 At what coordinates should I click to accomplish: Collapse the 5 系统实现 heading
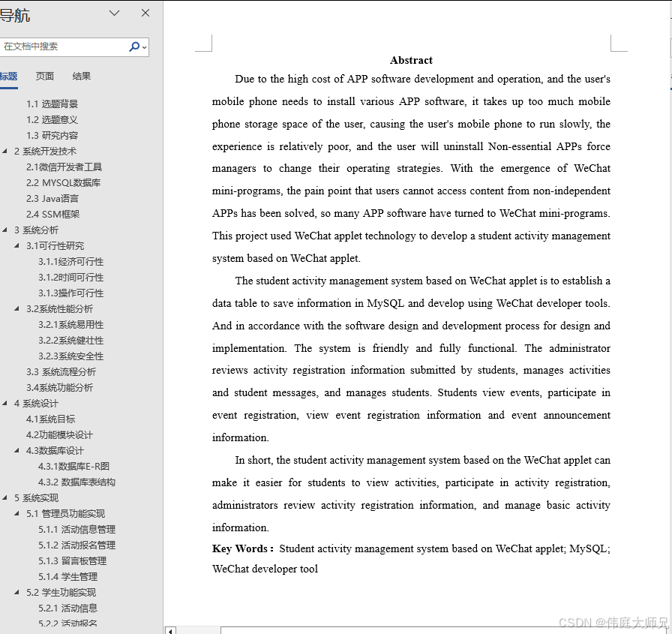point(4,497)
